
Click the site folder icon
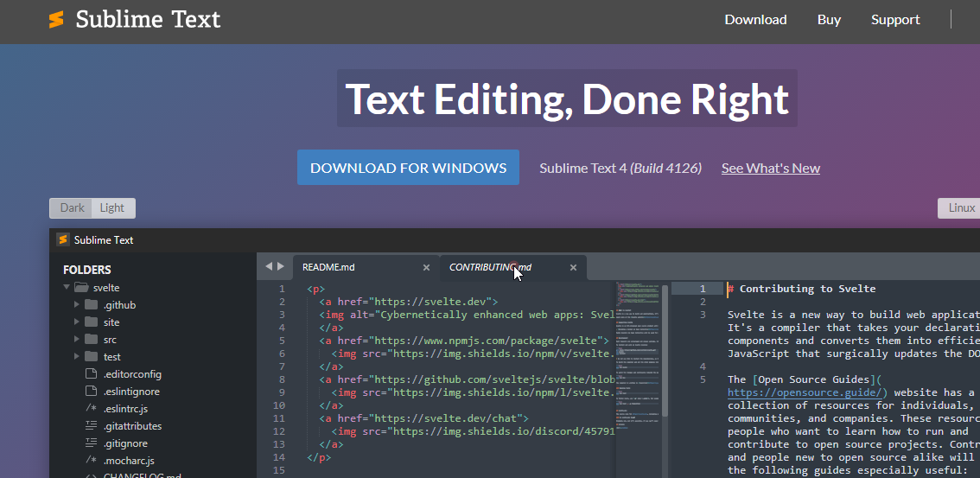[x=92, y=322]
